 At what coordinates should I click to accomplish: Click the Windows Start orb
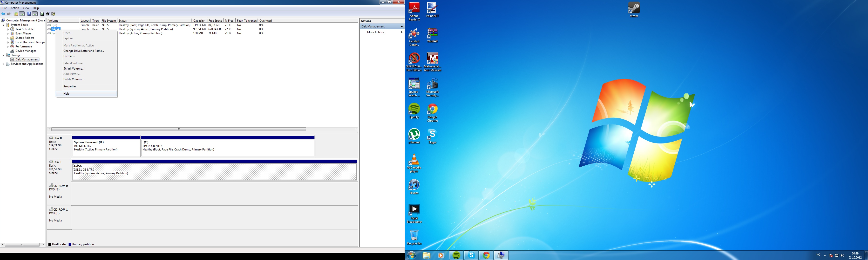(411, 255)
